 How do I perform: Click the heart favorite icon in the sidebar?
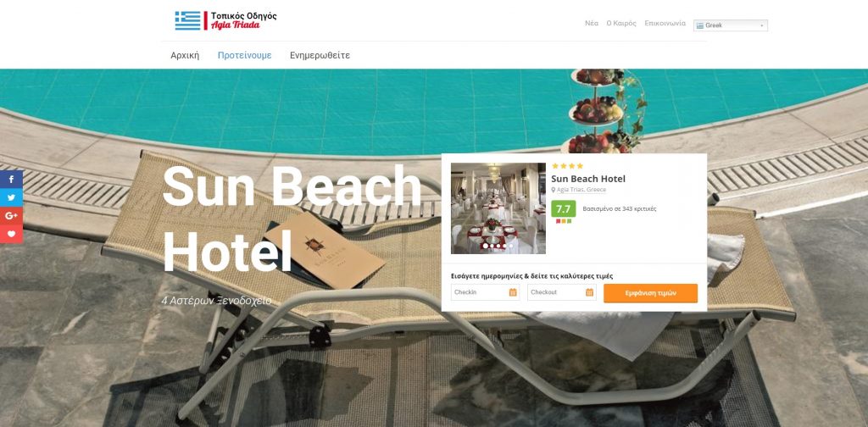point(11,234)
